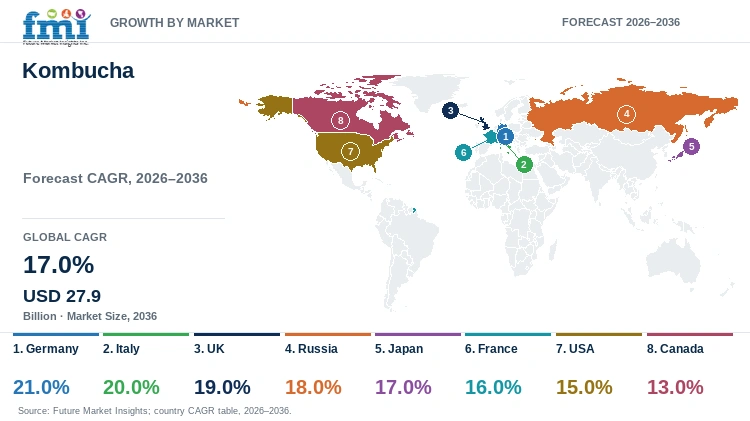Click the olive color bar above USA

599,334
